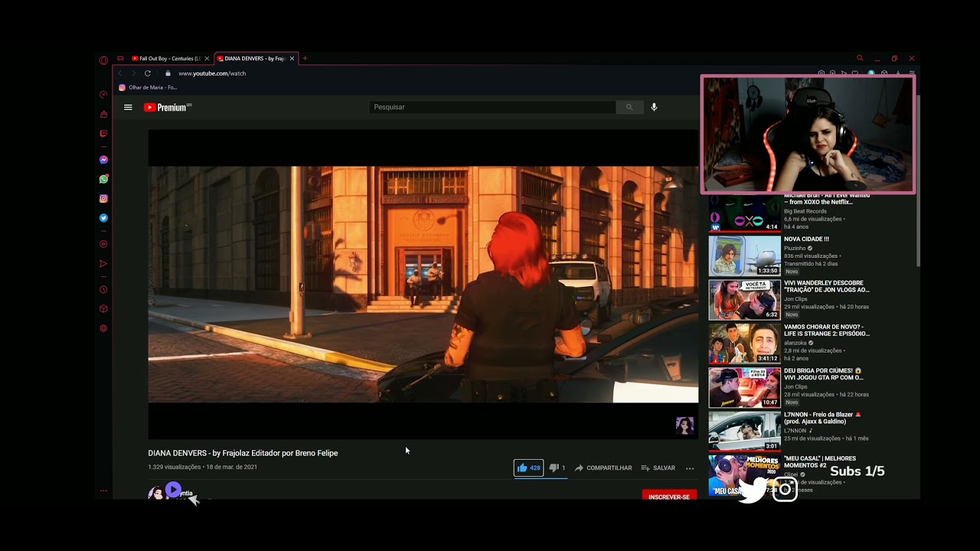The image size is (980, 551).
Task: Open sidebar setup three-dots at bottom
Action: [x=103, y=491]
